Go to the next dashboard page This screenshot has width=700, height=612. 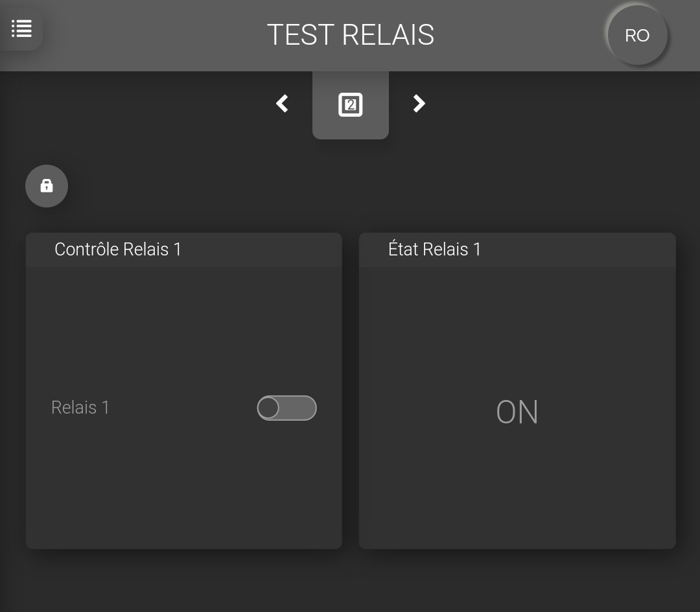pyautogui.click(x=419, y=104)
